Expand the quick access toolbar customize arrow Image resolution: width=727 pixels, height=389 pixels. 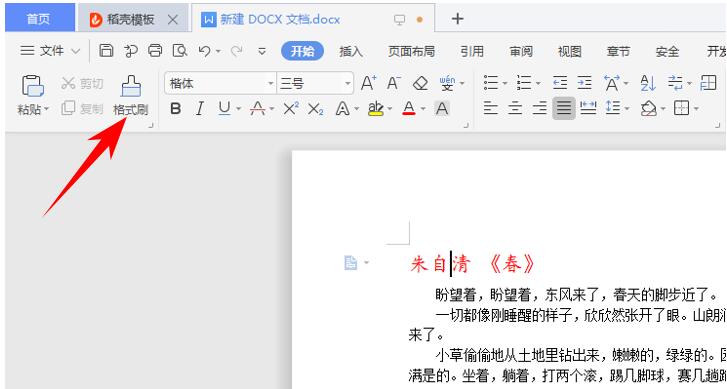pos(262,51)
